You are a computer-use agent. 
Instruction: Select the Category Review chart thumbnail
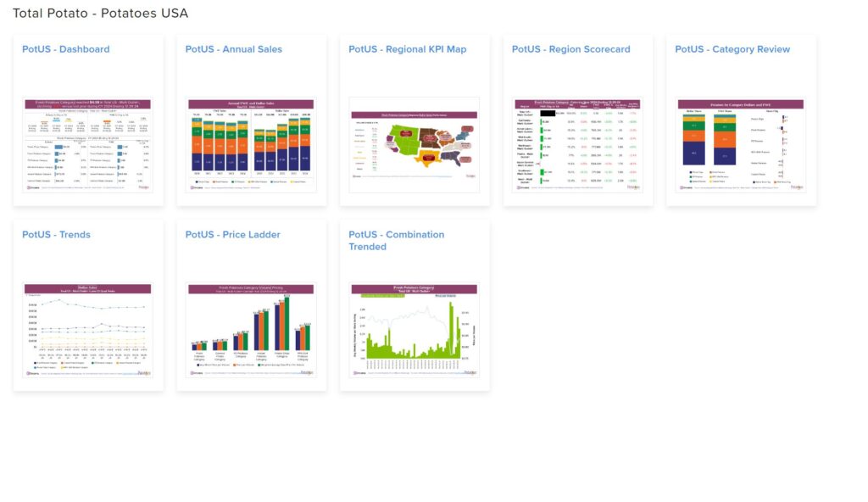[741, 145]
